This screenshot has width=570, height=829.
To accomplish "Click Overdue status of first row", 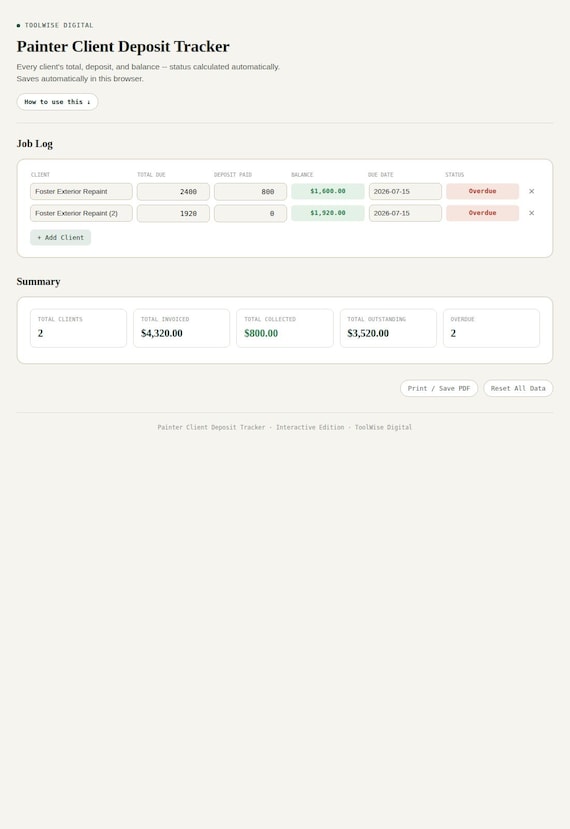I will [483, 191].
